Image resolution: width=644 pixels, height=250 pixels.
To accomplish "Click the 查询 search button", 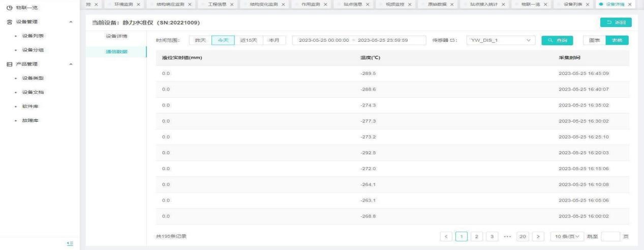I will [558, 40].
